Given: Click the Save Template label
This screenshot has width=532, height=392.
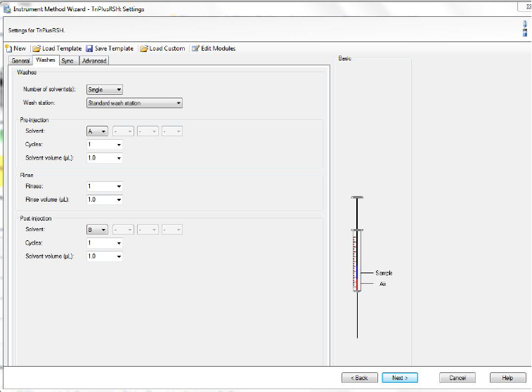Looking at the screenshot, I should coord(114,48).
